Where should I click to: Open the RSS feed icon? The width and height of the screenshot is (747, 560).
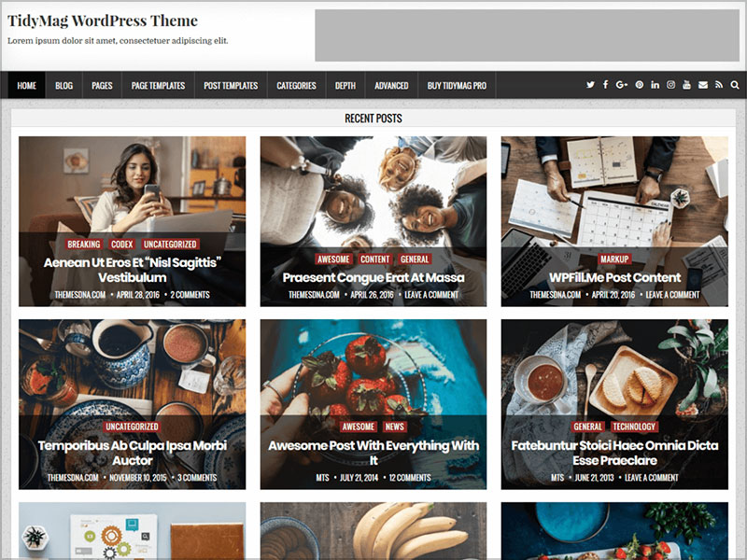[719, 85]
